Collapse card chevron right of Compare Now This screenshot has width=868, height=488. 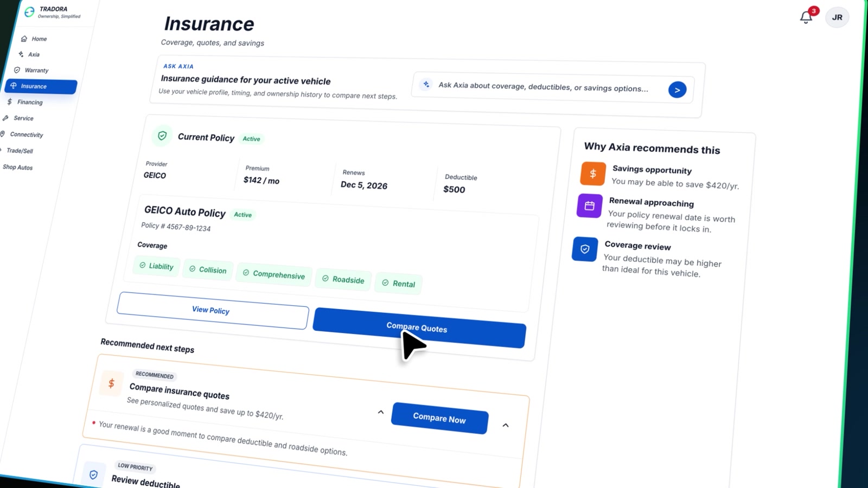506,425
